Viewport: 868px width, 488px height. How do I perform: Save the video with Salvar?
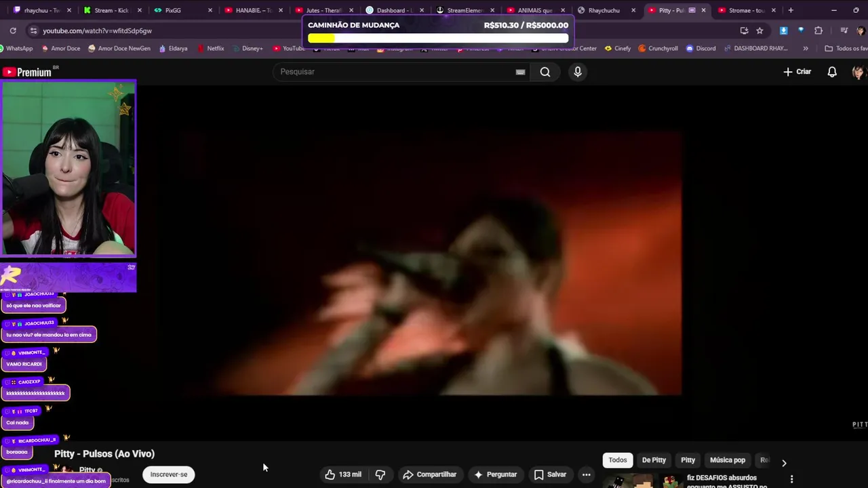(550, 474)
